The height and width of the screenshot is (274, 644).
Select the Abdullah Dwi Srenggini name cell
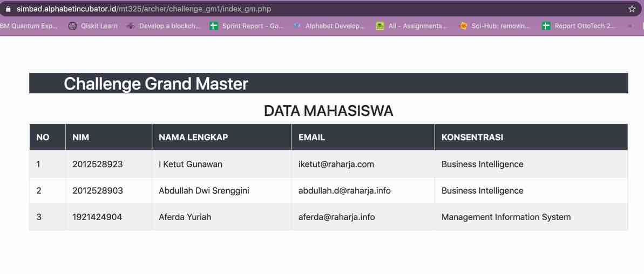204,190
